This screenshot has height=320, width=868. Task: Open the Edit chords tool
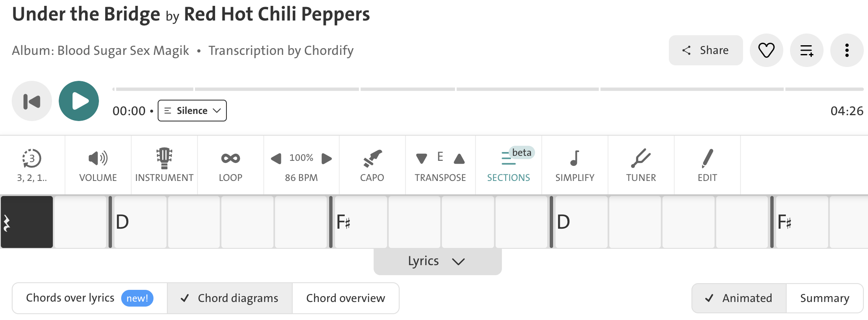point(707,165)
